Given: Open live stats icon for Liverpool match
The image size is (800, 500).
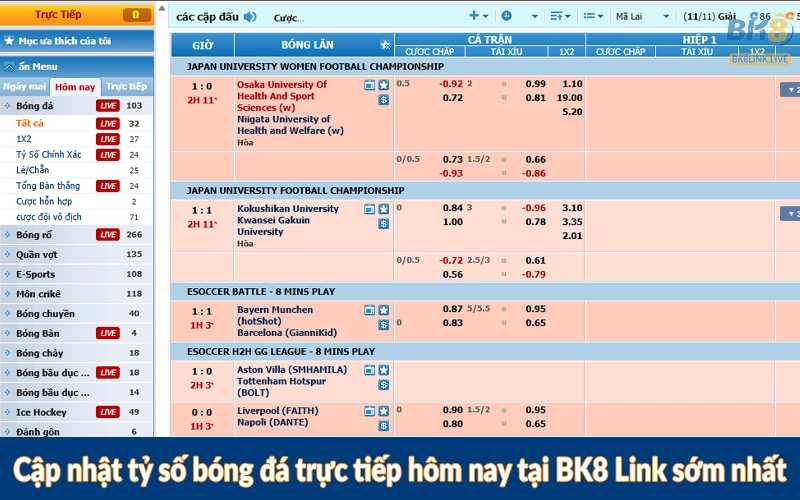Looking at the screenshot, I should pyautogui.click(x=369, y=411).
